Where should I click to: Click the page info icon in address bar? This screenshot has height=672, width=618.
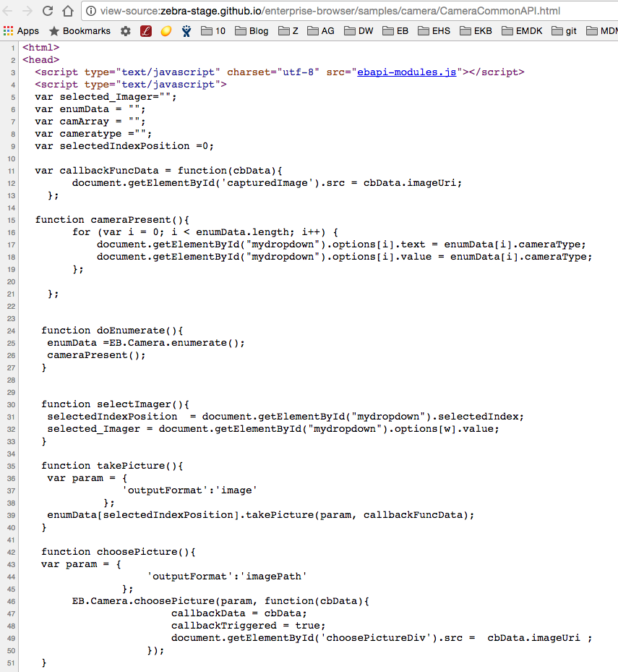click(x=91, y=11)
